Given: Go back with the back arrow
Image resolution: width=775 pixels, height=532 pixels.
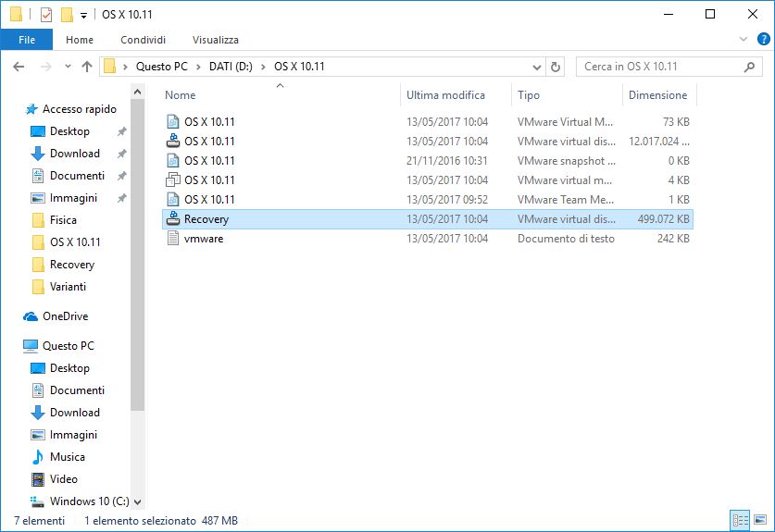Looking at the screenshot, I should 19,67.
